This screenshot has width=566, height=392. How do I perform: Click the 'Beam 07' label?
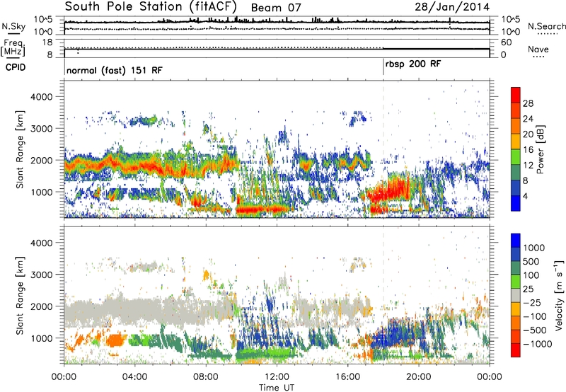276,8
